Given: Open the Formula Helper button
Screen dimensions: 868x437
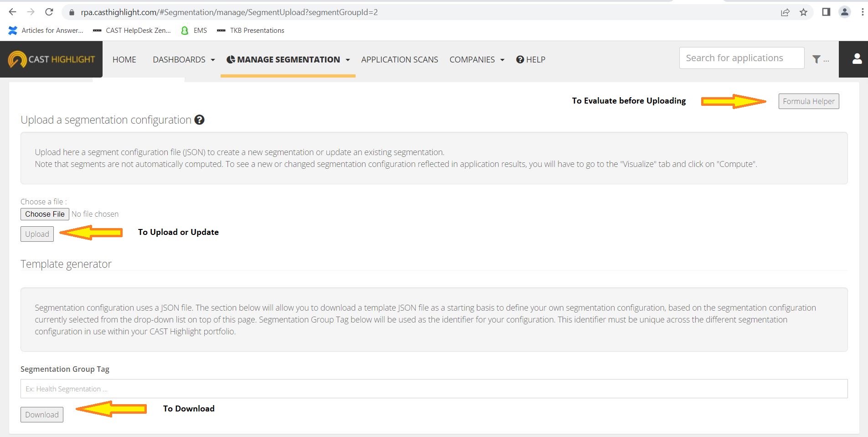Looking at the screenshot, I should pos(808,101).
